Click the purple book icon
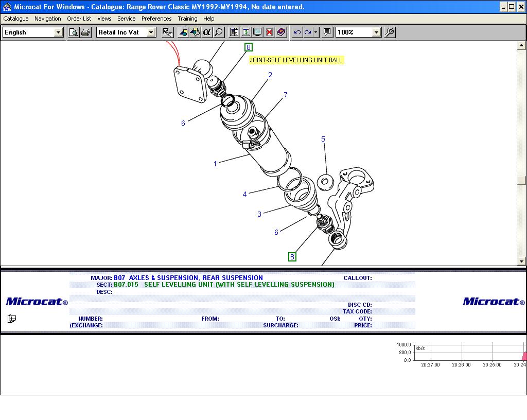Image resolution: width=527 pixels, height=420 pixels. pyautogui.click(x=281, y=32)
